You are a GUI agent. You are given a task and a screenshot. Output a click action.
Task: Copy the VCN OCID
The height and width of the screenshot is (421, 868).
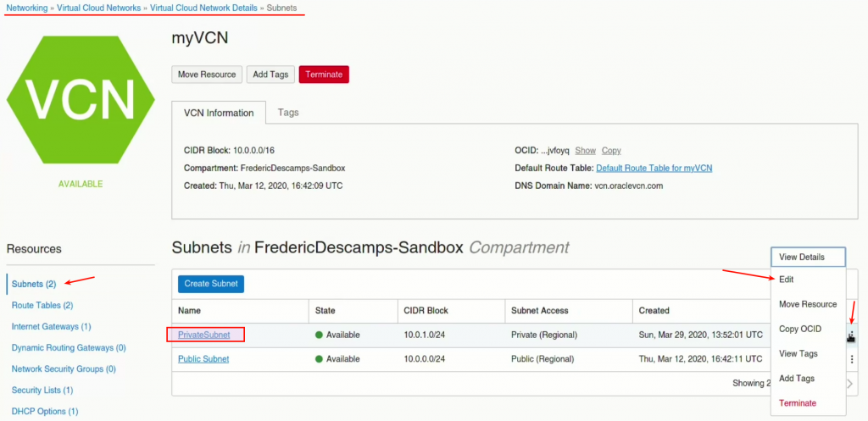coord(611,151)
